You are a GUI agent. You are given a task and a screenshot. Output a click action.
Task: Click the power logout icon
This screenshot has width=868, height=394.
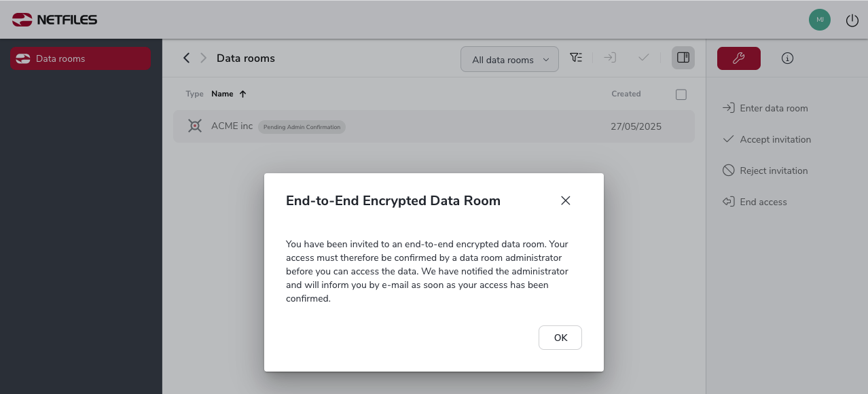852,20
